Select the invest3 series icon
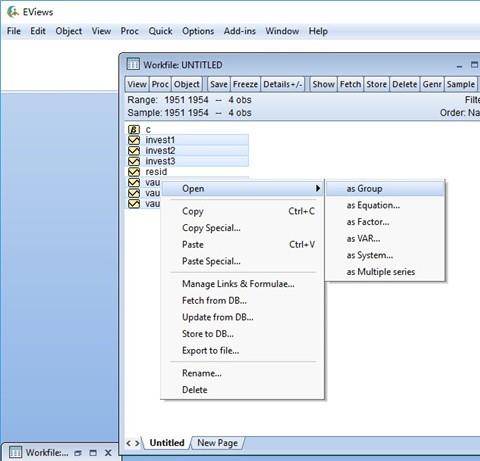This screenshot has width=480, height=461. tap(134, 161)
